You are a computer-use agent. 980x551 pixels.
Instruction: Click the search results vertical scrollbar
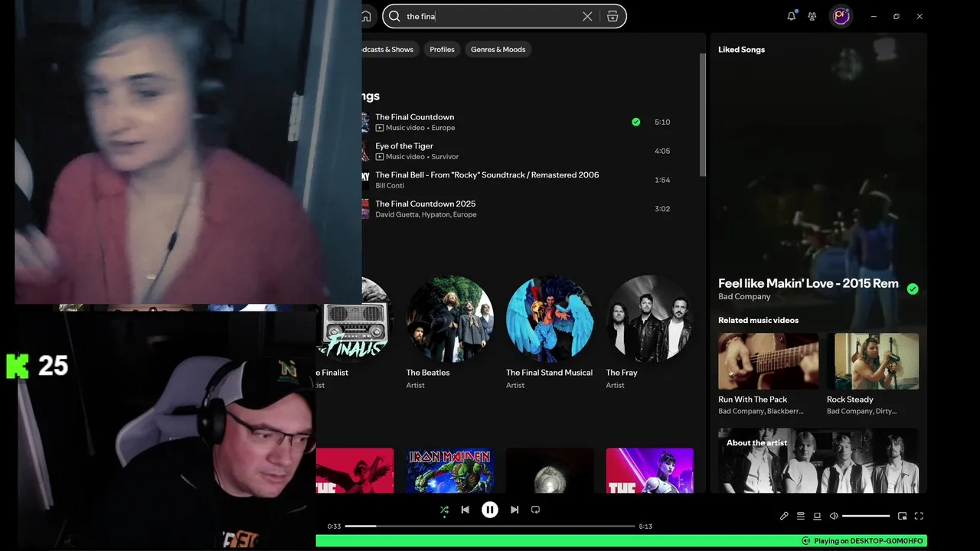click(703, 115)
